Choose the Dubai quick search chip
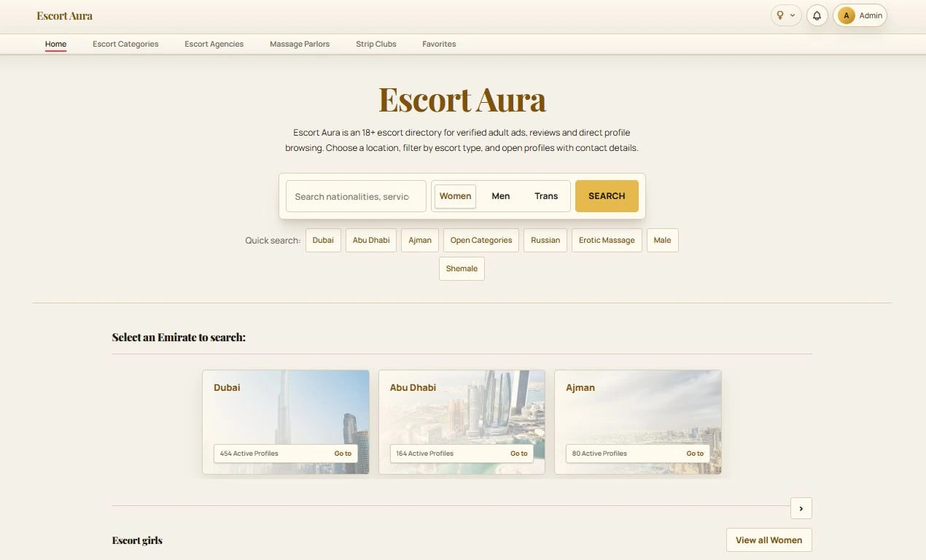This screenshot has width=926, height=560. pos(323,240)
